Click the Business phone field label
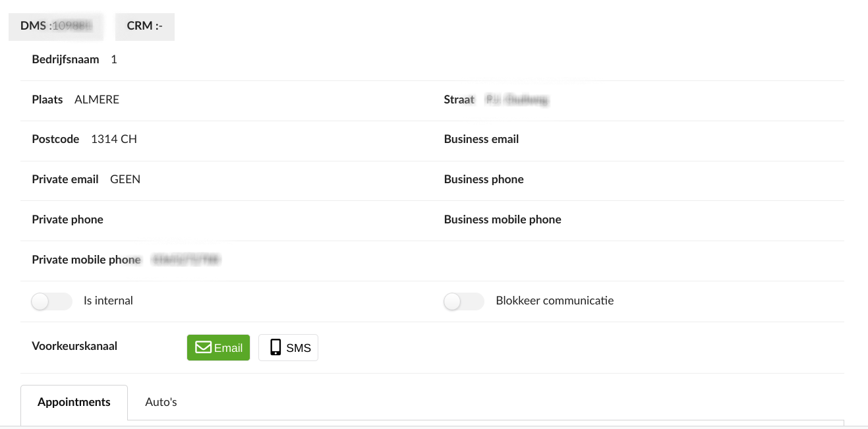The height and width of the screenshot is (429, 868). pos(484,179)
